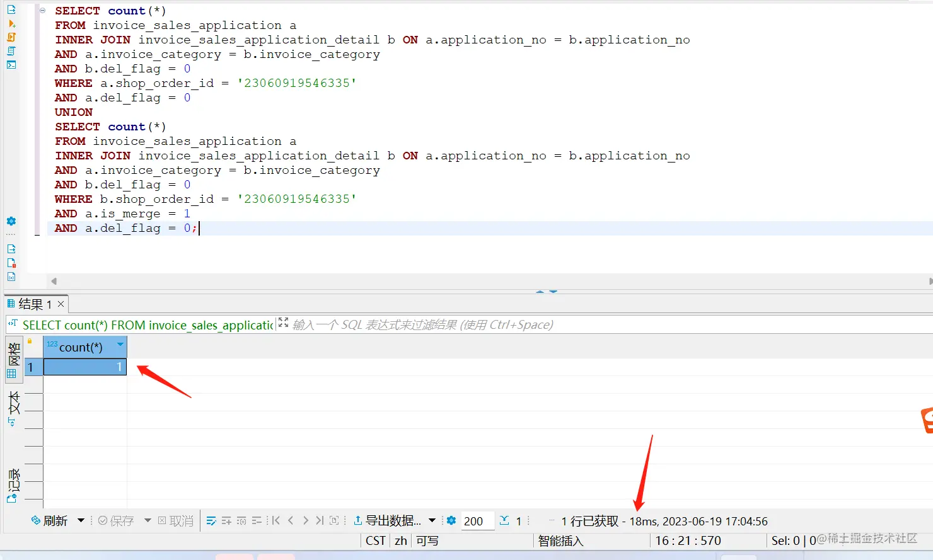Click the CST timezone status entry

pyautogui.click(x=375, y=540)
